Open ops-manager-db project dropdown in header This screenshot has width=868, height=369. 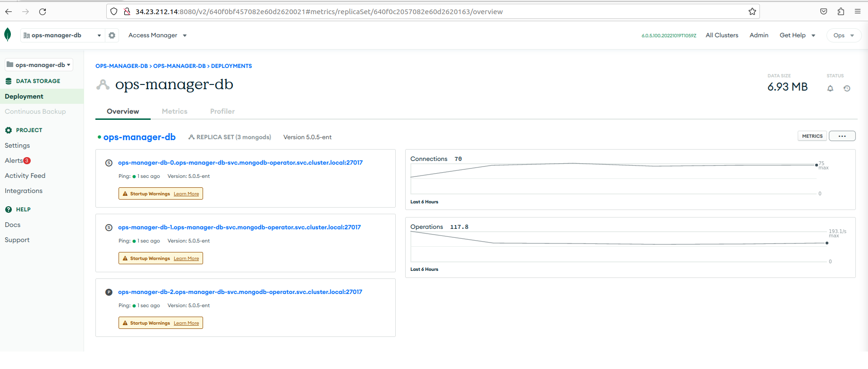tap(62, 35)
